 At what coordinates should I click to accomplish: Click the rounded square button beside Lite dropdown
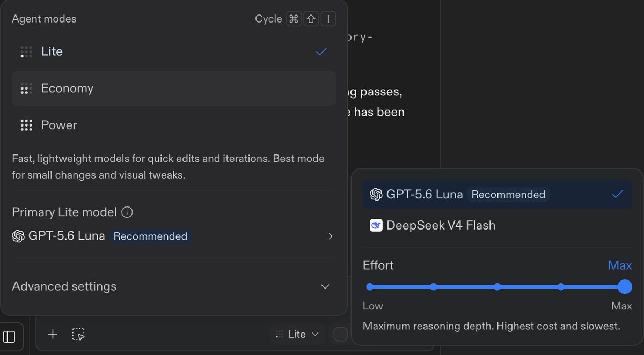pos(341,334)
